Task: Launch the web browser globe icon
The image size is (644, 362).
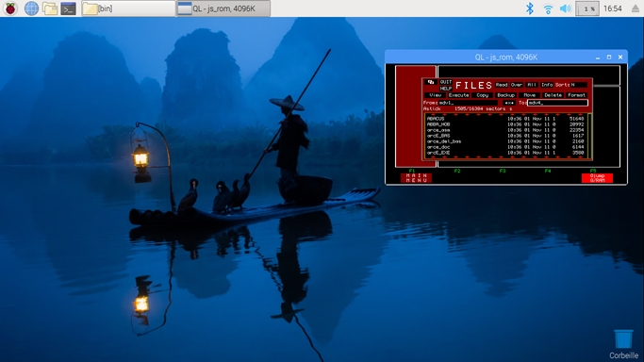Action: (31, 8)
